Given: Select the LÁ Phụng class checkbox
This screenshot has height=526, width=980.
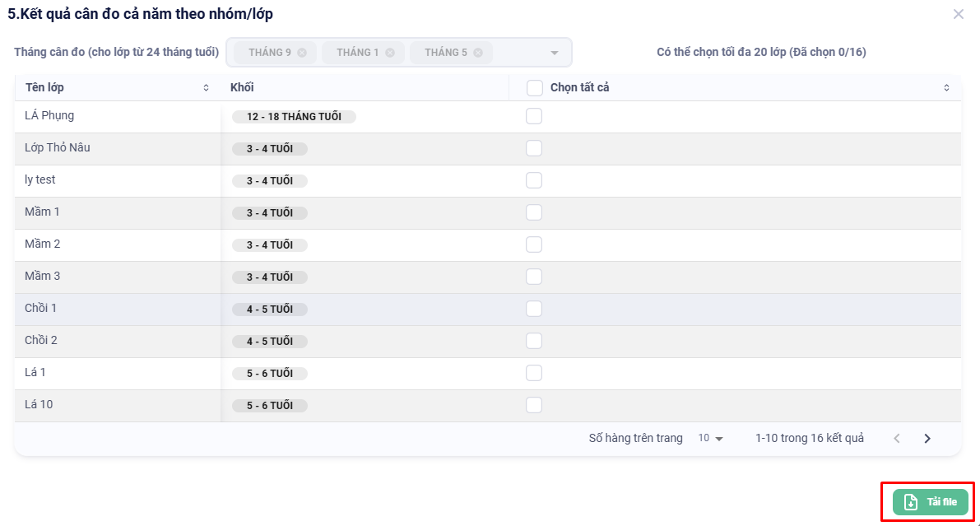Looking at the screenshot, I should pyautogui.click(x=534, y=116).
